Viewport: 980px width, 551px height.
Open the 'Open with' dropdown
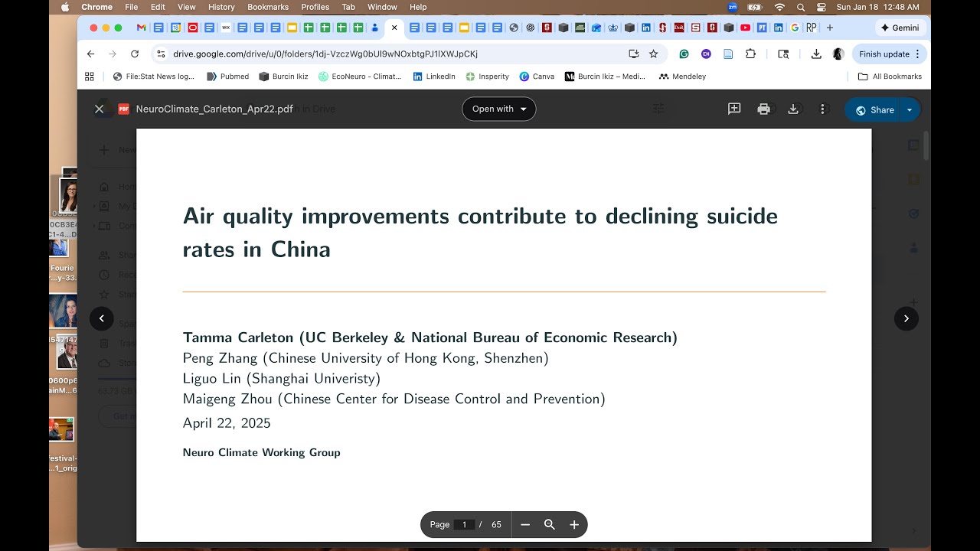click(x=499, y=109)
